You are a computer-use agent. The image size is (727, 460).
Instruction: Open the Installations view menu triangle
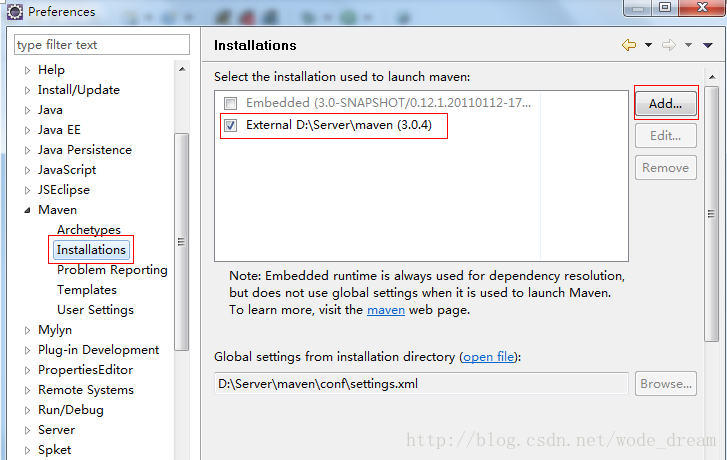[708, 45]
